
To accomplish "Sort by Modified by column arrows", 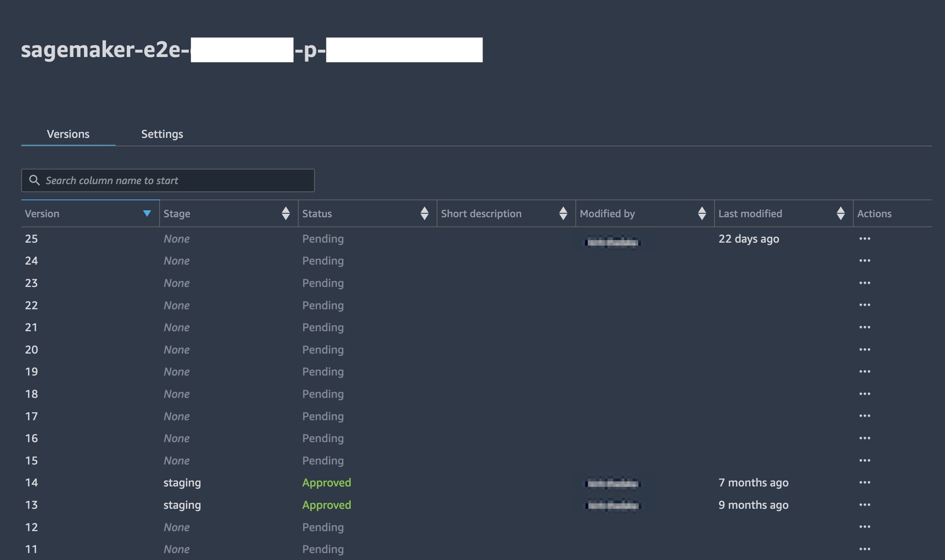I will (x=701, y=213).
